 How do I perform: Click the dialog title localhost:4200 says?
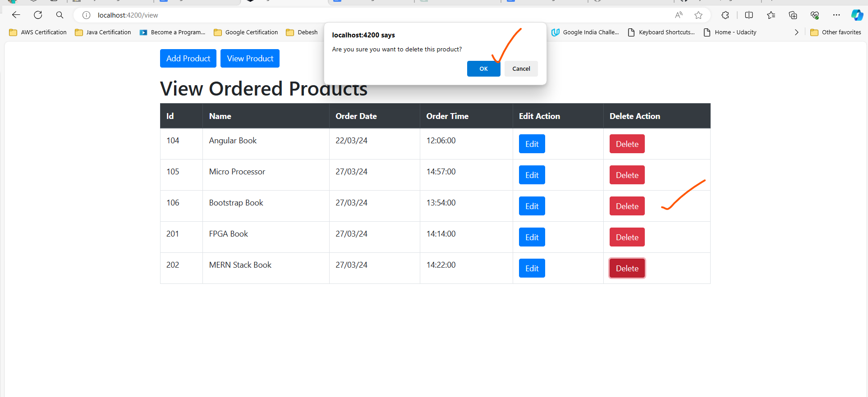point(363,35)
